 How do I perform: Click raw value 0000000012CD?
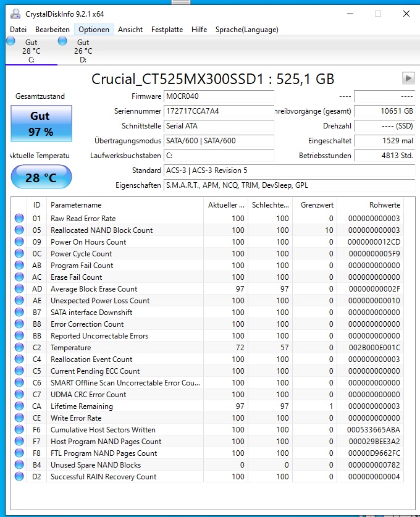[x=374, y=242]
